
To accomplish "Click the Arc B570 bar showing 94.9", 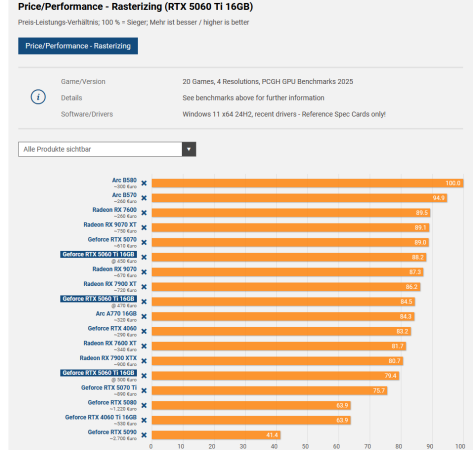I will coord(299,198).
